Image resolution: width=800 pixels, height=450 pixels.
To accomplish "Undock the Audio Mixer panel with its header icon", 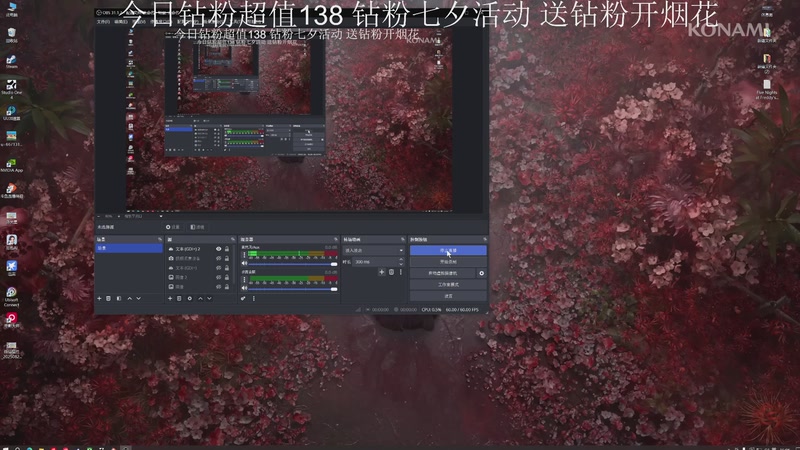I will [336, 239].
